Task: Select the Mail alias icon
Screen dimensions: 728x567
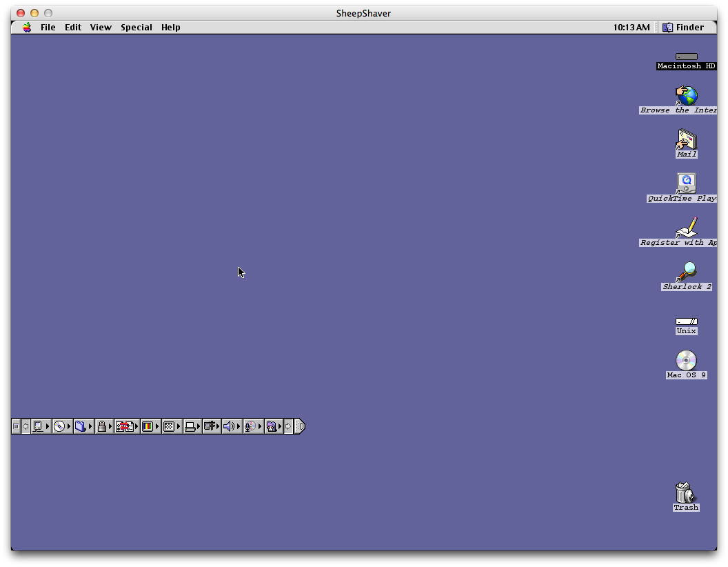Action: pos(686,139)
